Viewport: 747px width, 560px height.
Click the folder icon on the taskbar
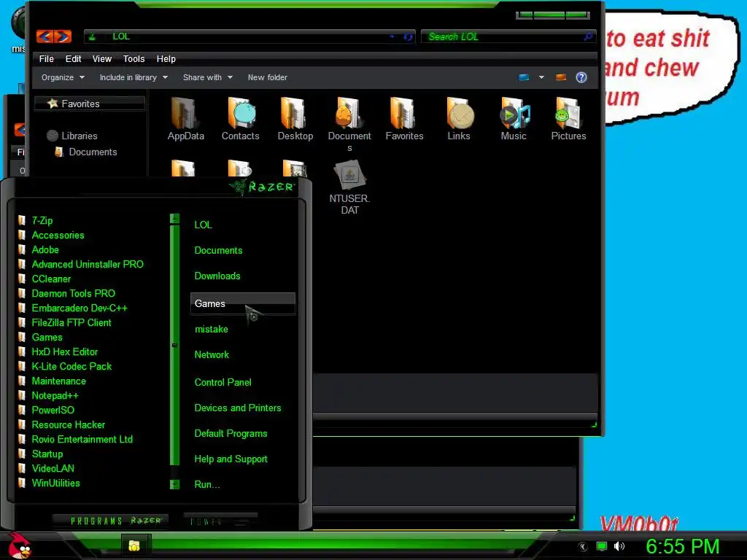pos(134,545)
